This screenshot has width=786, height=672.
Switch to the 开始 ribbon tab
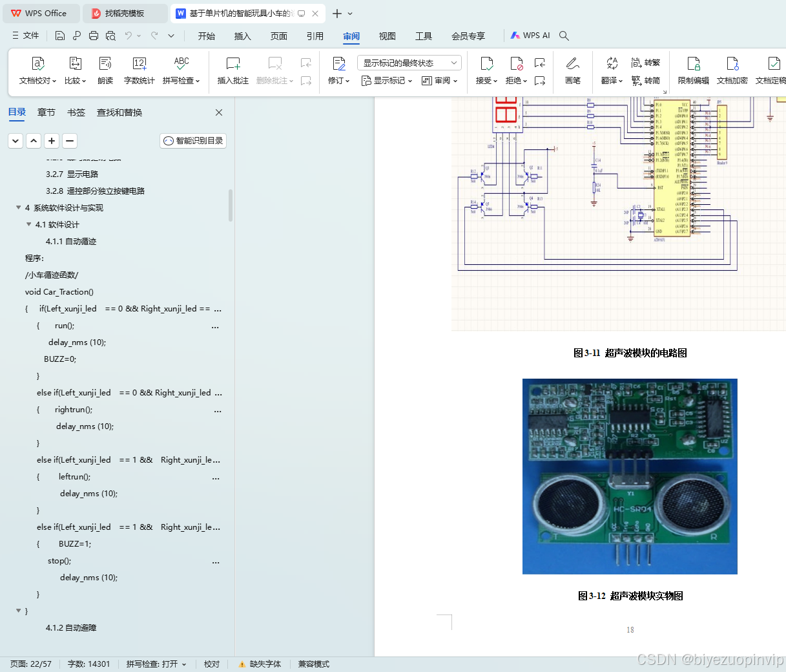[206, 36]
